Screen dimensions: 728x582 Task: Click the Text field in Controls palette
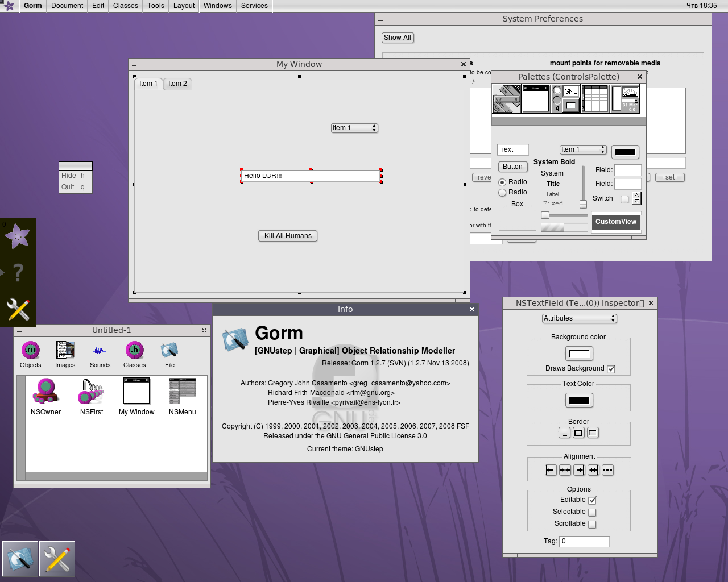[x=513, y=149]
